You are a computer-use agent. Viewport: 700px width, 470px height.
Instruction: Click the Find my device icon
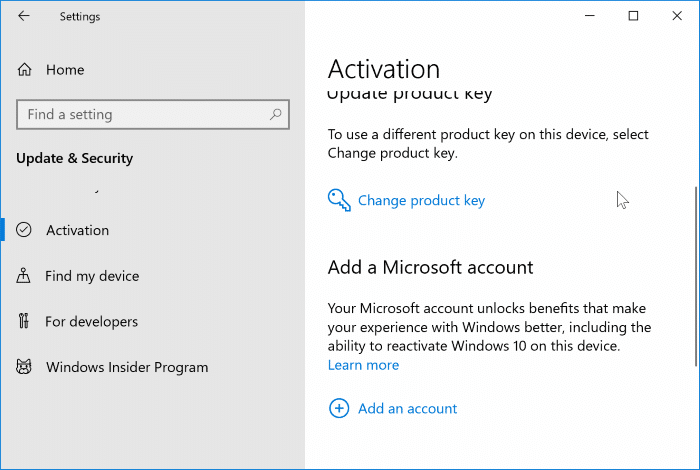pos(23,275)
